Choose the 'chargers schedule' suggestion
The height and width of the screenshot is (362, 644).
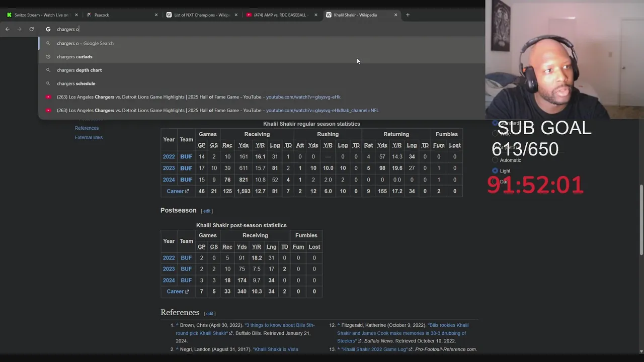[262, 83]
